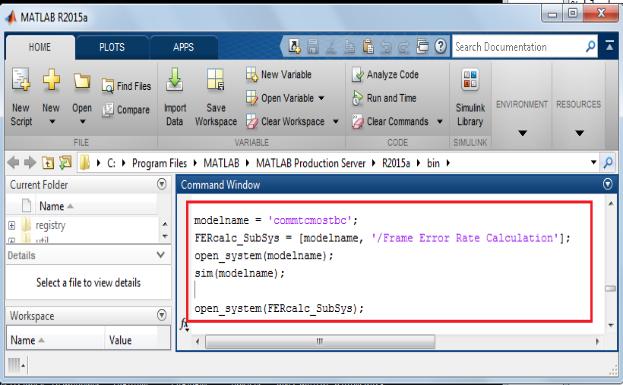Switch to the HOME tab
This screenshot has width=623, height=385.
click(40, 47)
